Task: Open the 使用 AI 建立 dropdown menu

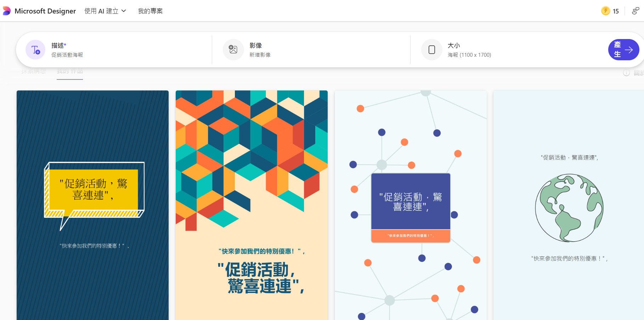Action: coord(105,11)
